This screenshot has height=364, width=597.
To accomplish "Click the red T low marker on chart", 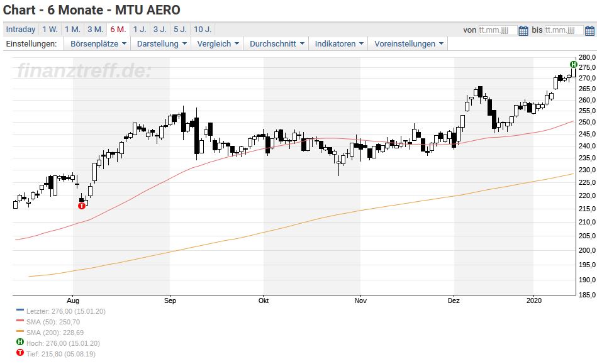I will click(82, 206).
